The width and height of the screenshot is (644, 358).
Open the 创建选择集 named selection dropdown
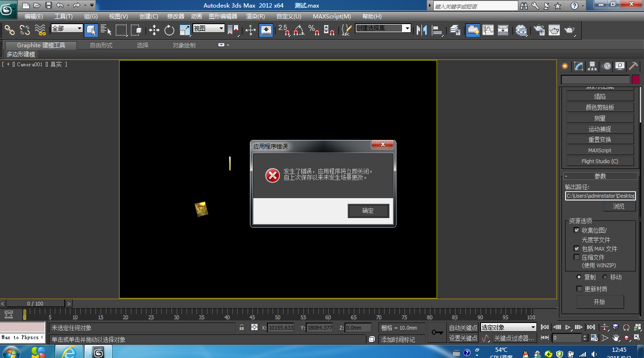click(x=383, y=28)
